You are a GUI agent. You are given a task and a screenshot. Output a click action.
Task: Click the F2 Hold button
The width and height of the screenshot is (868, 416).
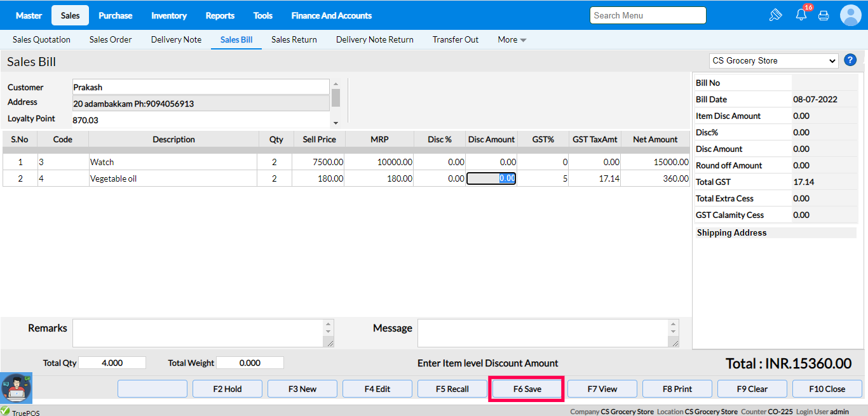click(227, 389)
